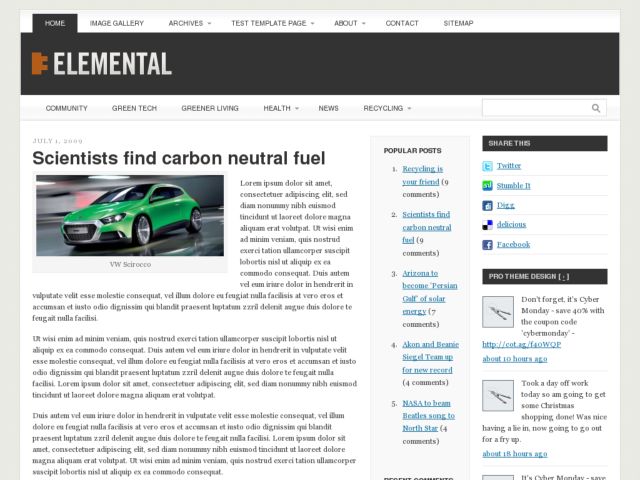Viewport: 640px width, 480px height.
Task: Open Arizona Persian Gulf of solar energy post
Action: click(x=430, y=292)
